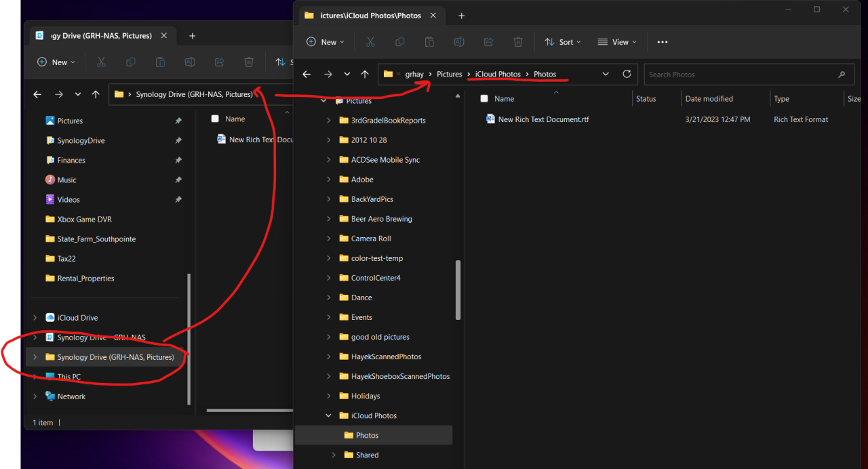Toggle select-all checkbox in Synology Drive window
The image size is (868, 469).
coord(215,119)
